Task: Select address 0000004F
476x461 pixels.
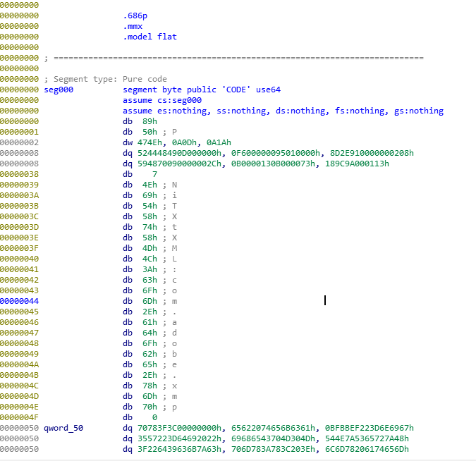Action: (x=20, y=417)
